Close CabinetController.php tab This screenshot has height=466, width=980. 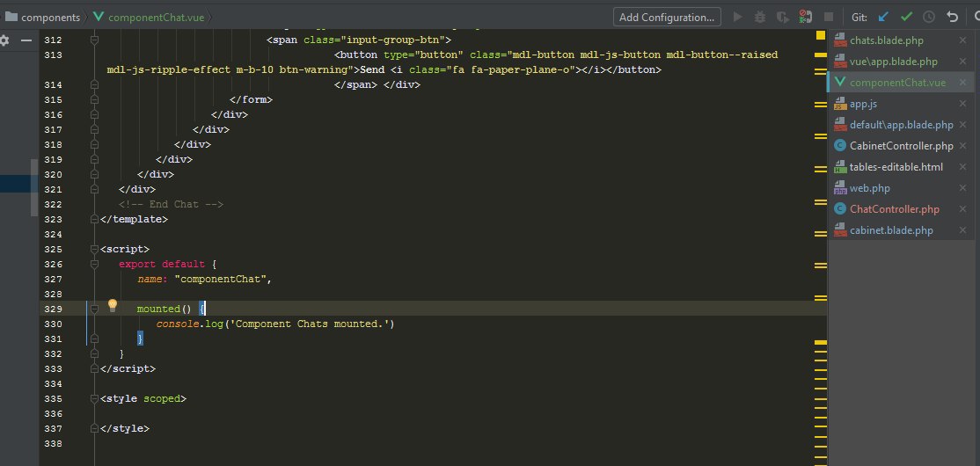pos(962,146)
